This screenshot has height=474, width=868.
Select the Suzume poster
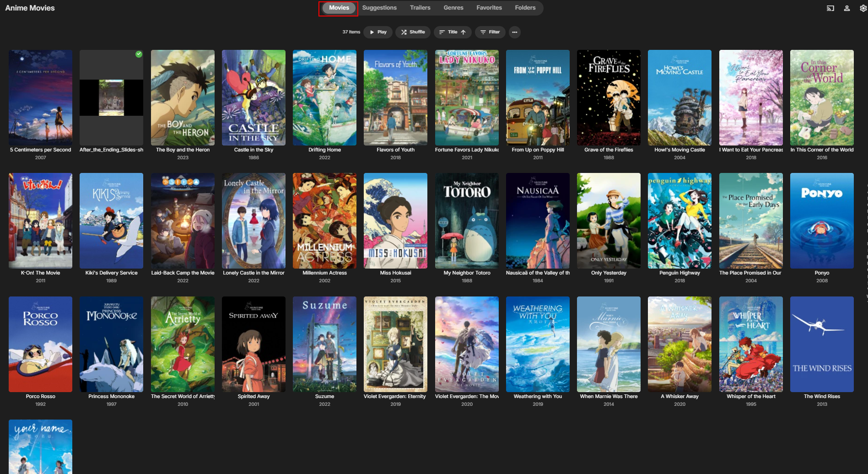[324, 344]
